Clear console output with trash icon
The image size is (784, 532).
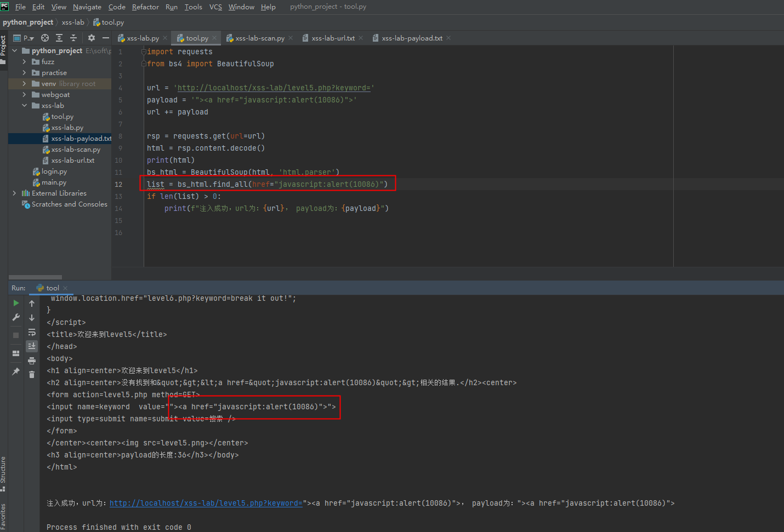32,374
